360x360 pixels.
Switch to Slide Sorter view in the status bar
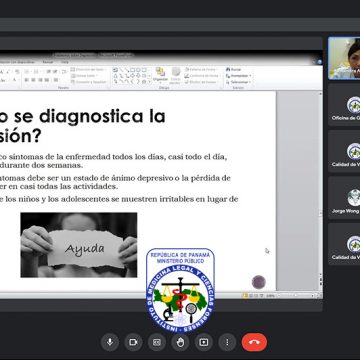click(x=251, y=295)
